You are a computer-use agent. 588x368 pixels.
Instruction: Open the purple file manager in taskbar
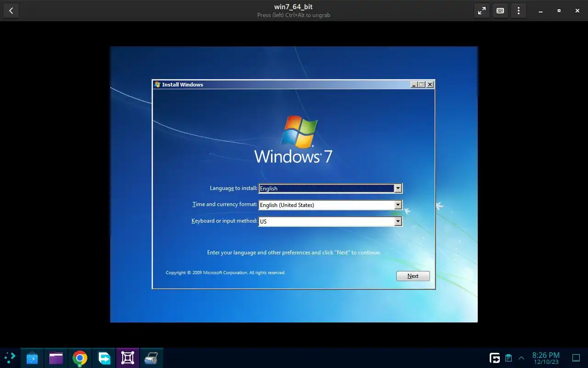coord(56,358)
